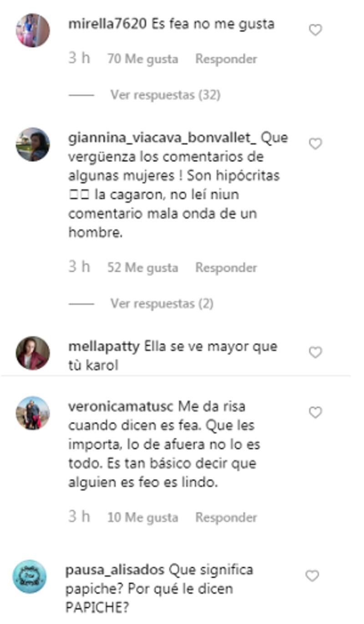Open veronicamatusc avatar image
Viewport: 364px width, 624px height.
tap(33, 413)
